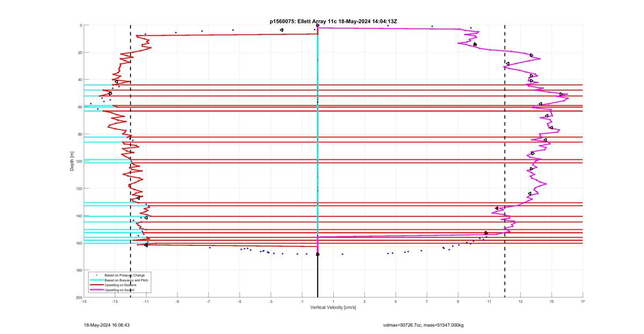Viewport: 644px width, 334px height.
Task: Click the depth tick label 80
Action: click(x=79, y=134)
